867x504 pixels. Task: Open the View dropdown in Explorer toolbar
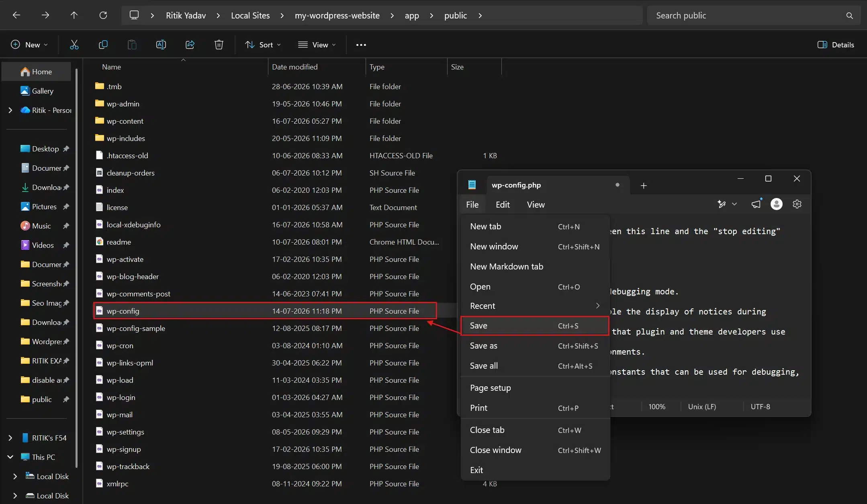tap(317, 45)
